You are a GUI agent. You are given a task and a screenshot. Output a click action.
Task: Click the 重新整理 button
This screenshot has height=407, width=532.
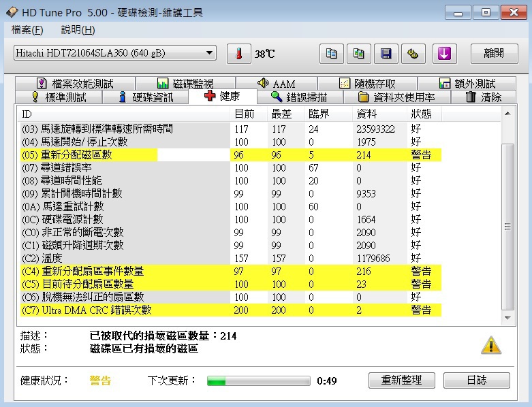pos(402,380)
